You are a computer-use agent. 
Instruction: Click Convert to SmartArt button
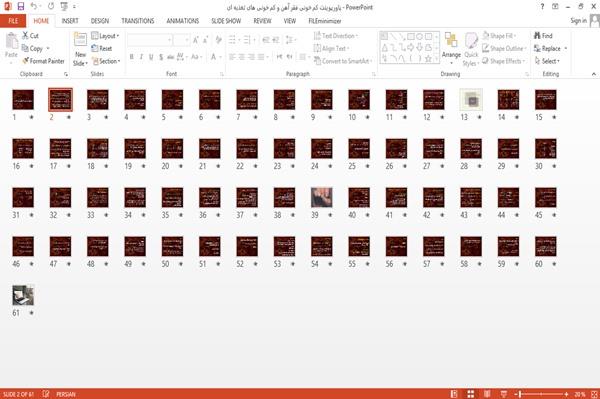pyautogui.click(x=343, y=61)
